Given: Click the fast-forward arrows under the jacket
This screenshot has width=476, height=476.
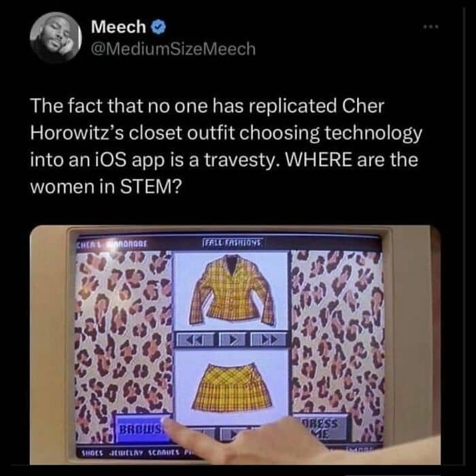Looking at the screenshot, I should click(269, 340).
